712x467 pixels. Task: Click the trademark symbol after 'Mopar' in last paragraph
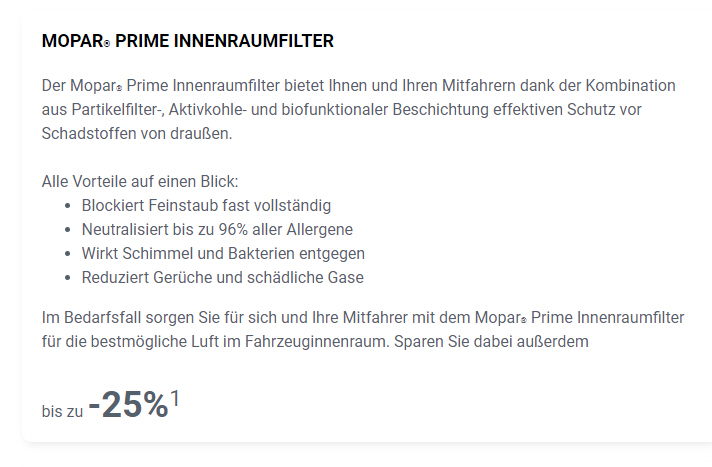(524, 320)
